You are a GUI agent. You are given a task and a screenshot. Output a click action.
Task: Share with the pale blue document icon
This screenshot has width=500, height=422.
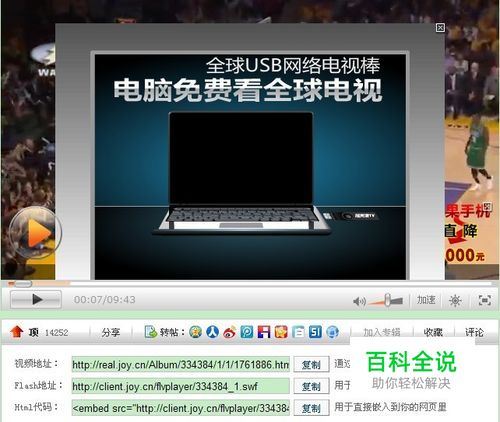[298, 332]
